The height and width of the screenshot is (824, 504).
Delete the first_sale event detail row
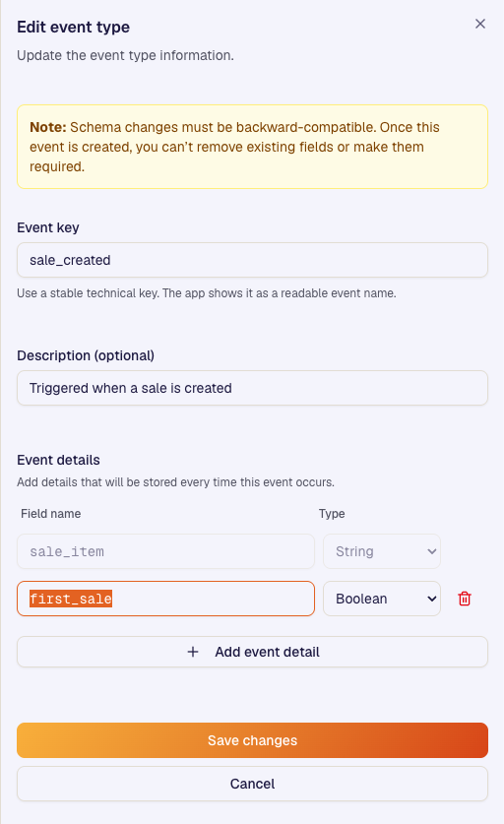point(465,599)
